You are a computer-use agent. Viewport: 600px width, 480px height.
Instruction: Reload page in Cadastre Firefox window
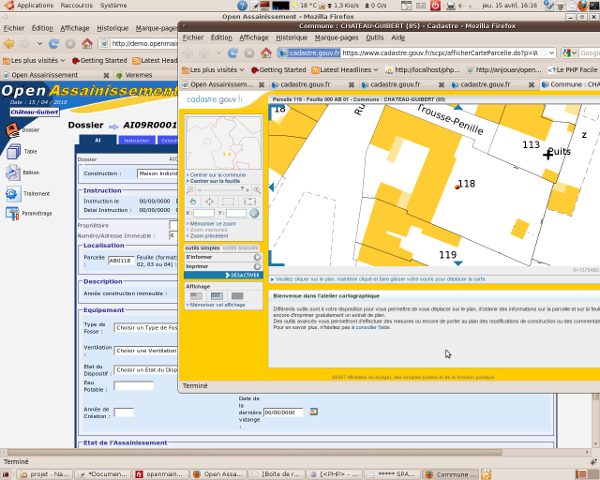(233, 53)
